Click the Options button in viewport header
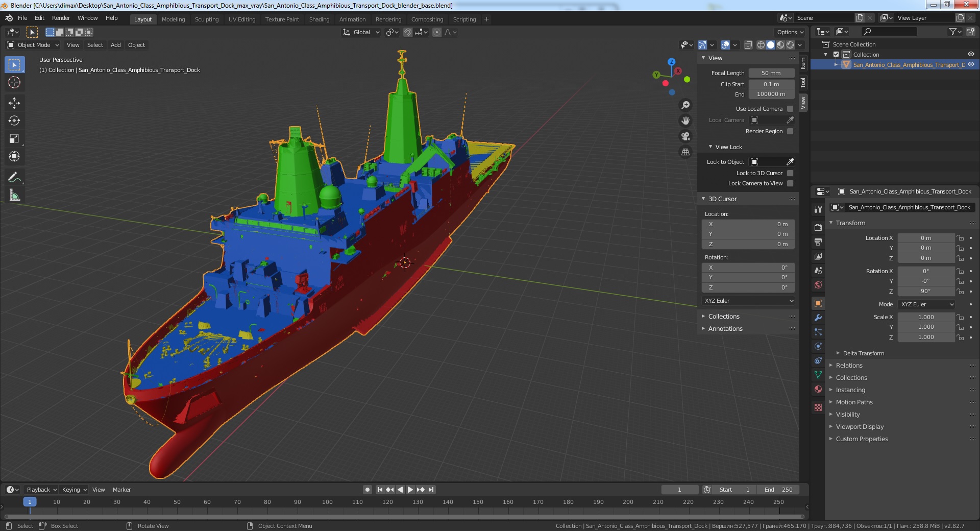The width and height of the screenshot is (980, 531). pos(790,32)
